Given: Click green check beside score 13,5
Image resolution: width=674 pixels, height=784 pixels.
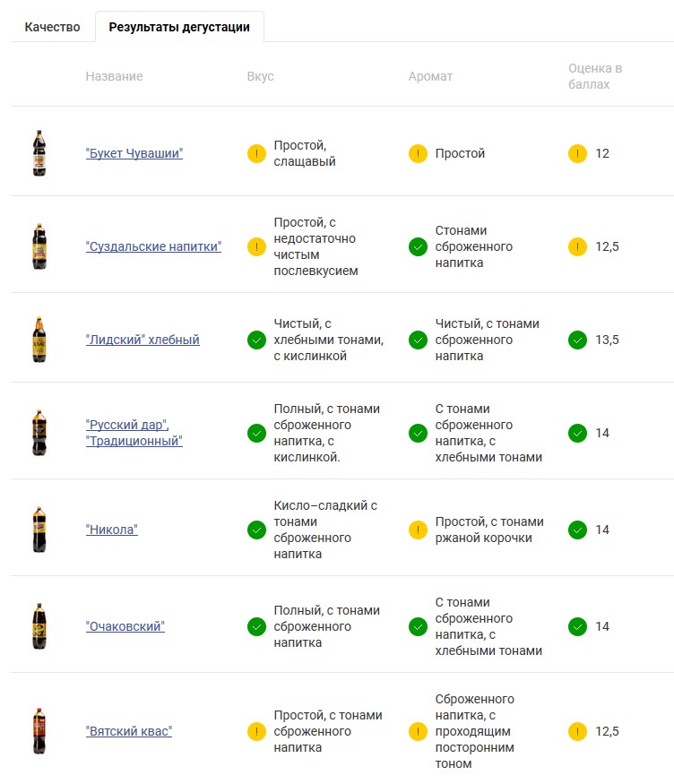Looking at the screenshot, I should (x=577, y=340).
